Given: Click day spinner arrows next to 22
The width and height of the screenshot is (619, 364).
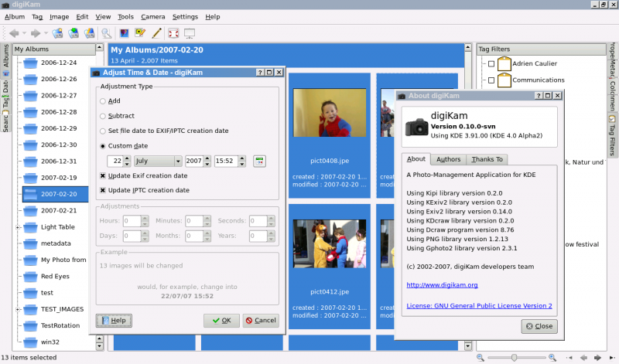Looking at the screenshot, I should point(127,161).
